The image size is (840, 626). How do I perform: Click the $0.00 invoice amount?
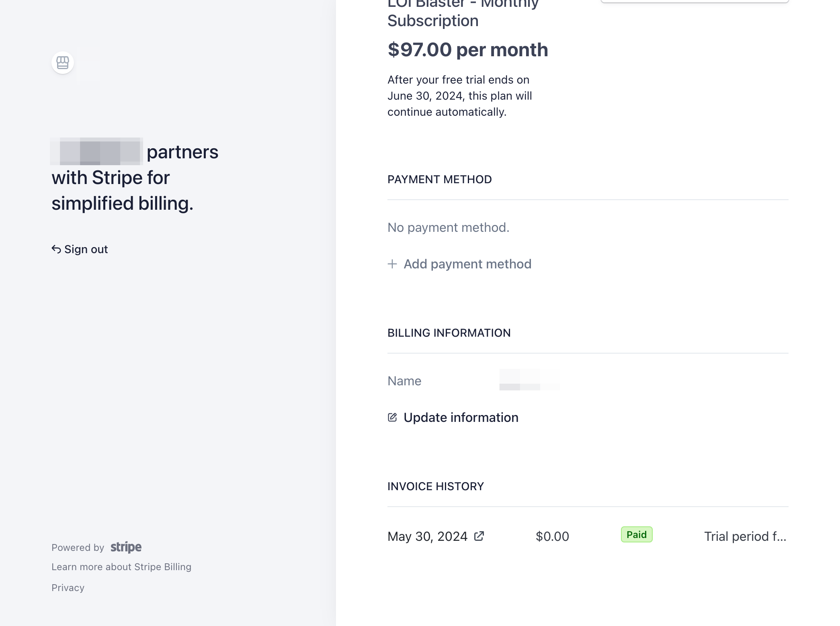click(552, 536)
